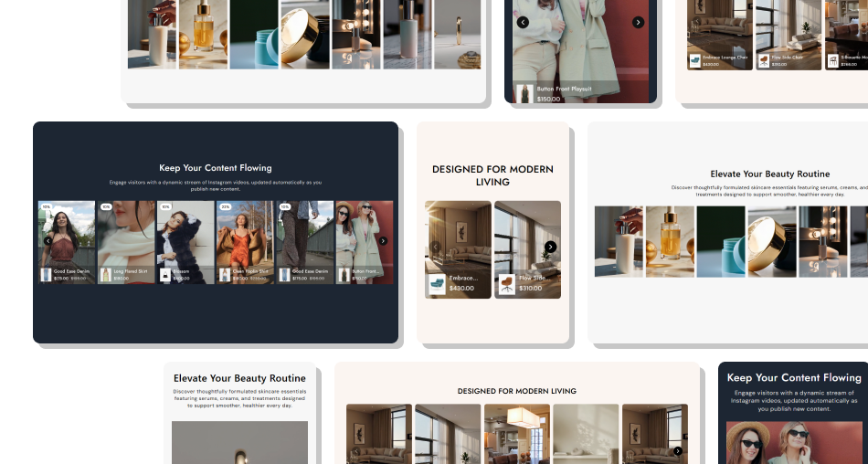Image resolution: width=868 pixels, height=464 pixels.
Task: Open gold lid image in top-left card
Action: 305,35
